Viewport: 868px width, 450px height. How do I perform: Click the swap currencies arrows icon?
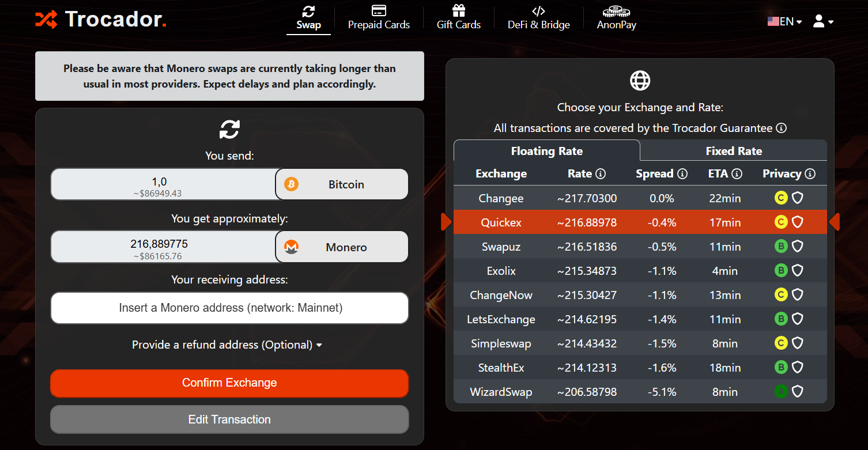(x=229, y=129)
